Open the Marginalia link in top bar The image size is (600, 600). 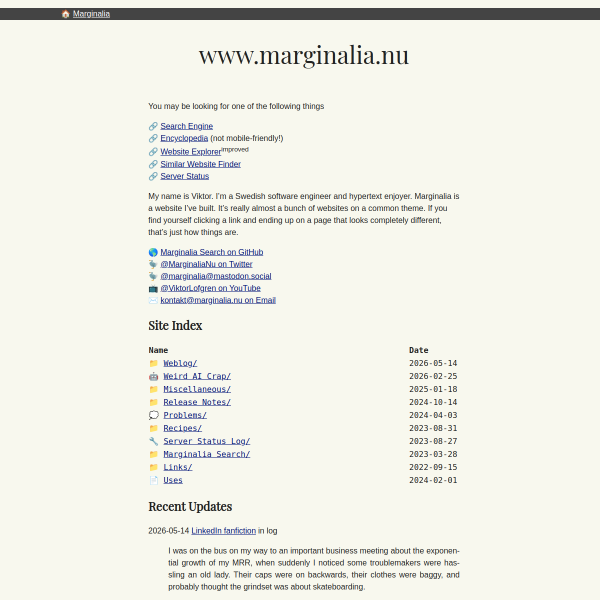pyautogui.click(x=91, y=14)
